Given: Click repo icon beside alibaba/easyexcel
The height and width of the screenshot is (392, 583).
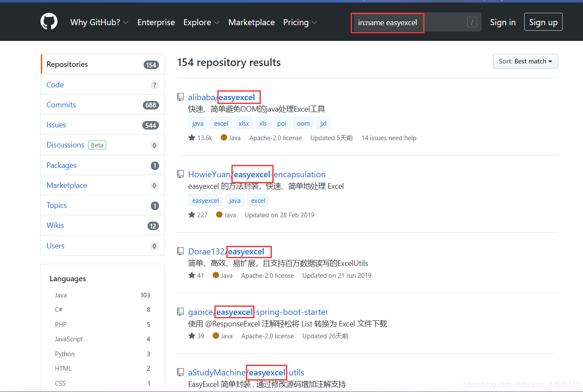Looking at the screenshot, I should click(x=181, y=97).
